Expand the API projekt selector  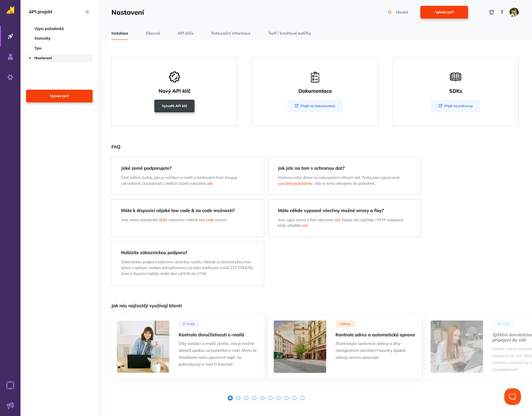click(x=87, y=11)
